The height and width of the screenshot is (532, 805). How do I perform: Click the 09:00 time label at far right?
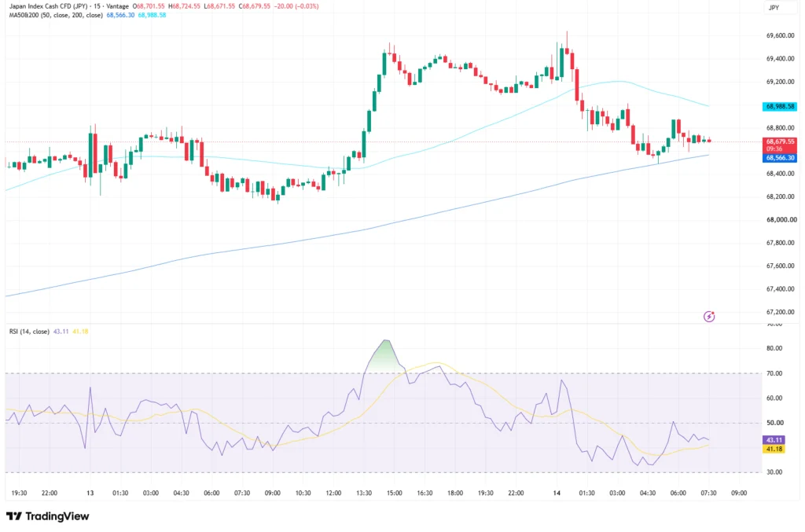pos(739,493)
